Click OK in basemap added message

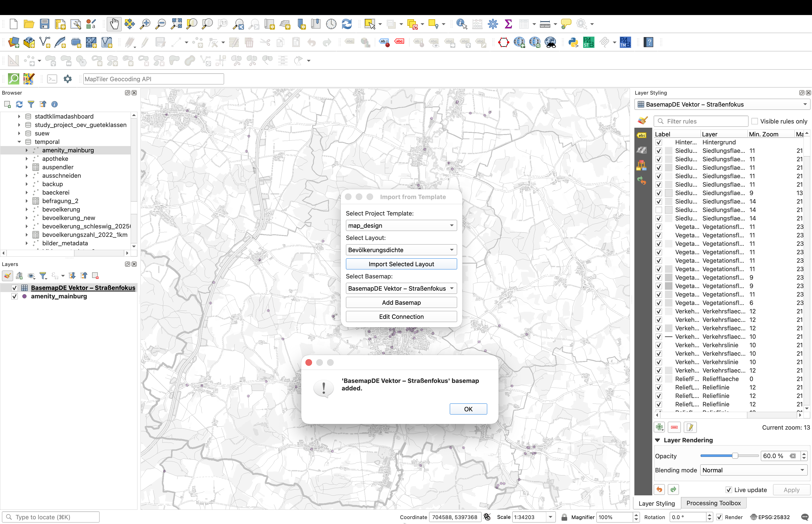click(468, 409)
